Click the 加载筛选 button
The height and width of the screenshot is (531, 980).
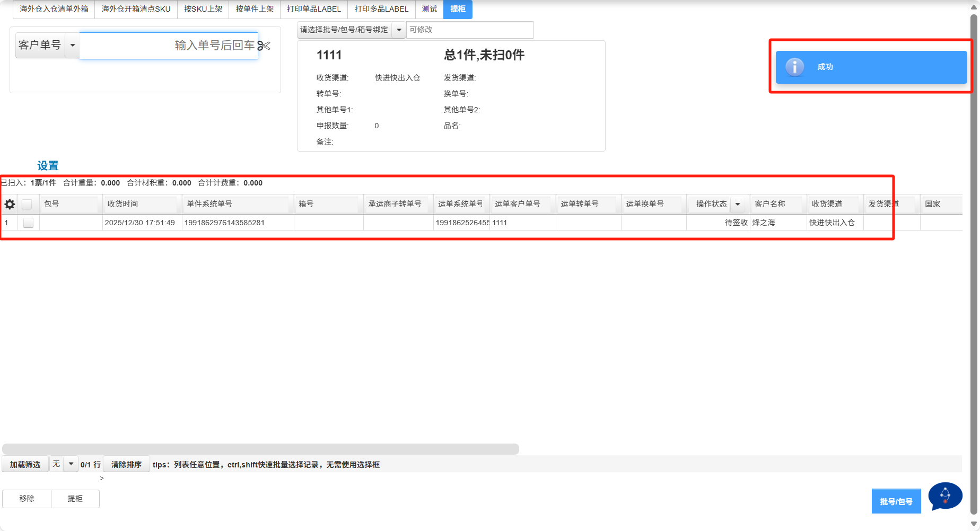click(x=25, y=464)
